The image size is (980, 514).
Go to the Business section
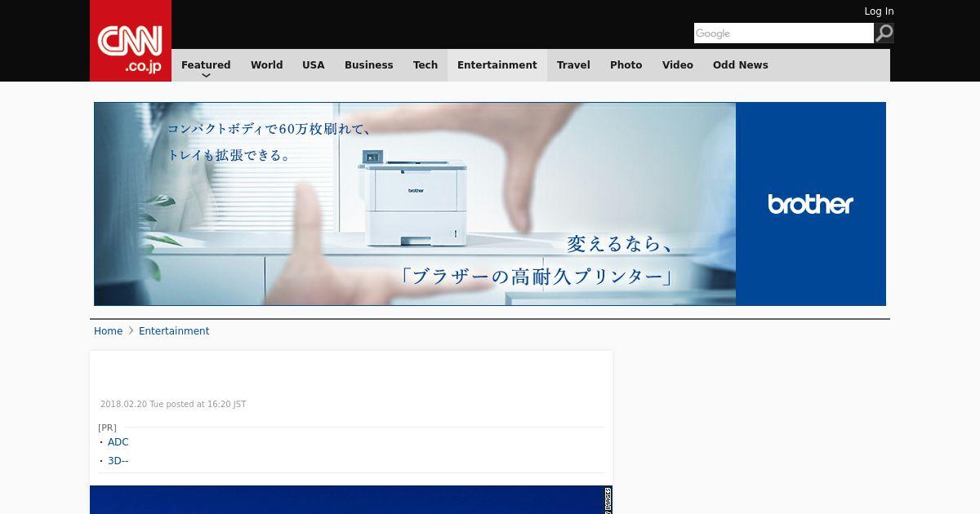point(368,65)
